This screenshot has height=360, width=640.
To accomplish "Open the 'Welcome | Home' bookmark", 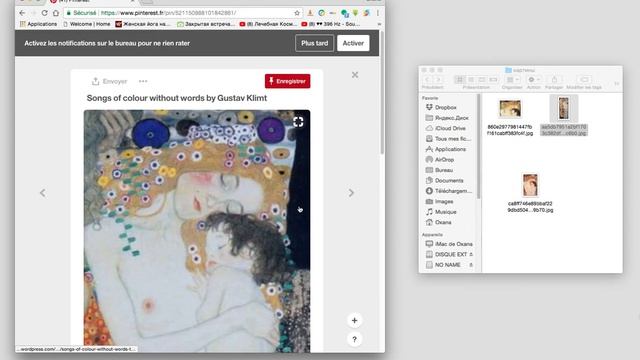I will pyautogui.click(x=87, y=24).
